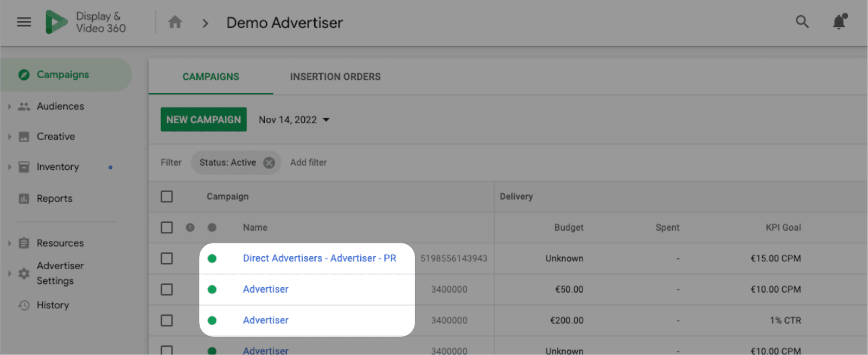Tick the checkbox for Direct Advertisers row

pyautogui.click(x=167, y=258)
